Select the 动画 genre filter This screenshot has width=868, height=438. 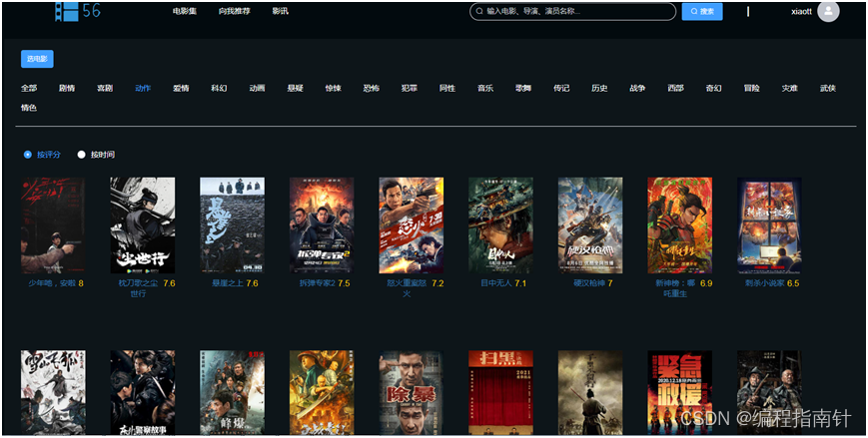click(x=257, y=88)
